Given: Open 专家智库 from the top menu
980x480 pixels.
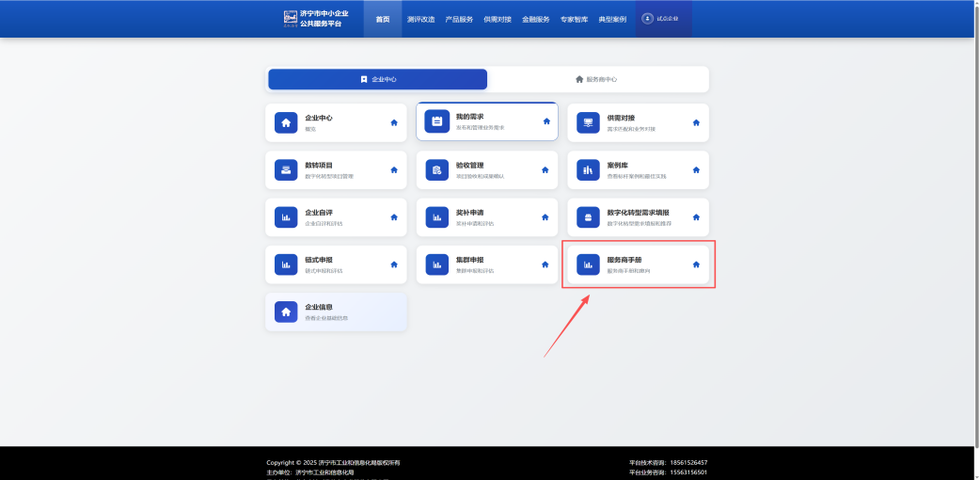Looking at the screenshot, I should [574, 19].
